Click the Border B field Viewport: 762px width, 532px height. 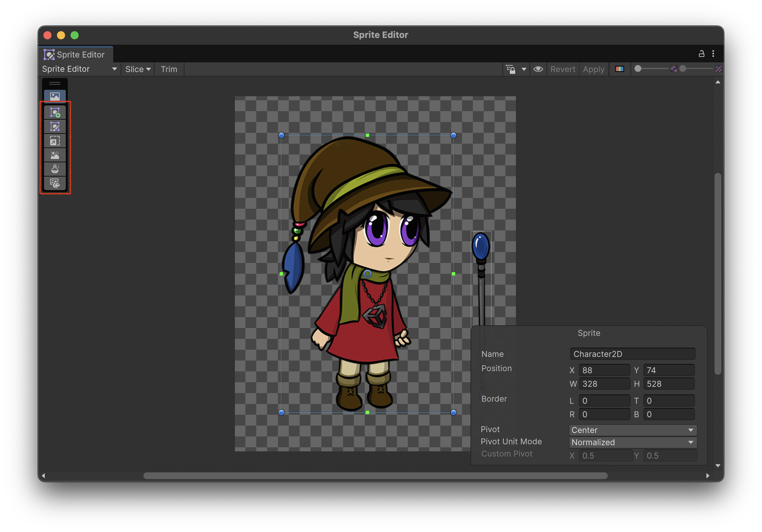pos(669,414)
